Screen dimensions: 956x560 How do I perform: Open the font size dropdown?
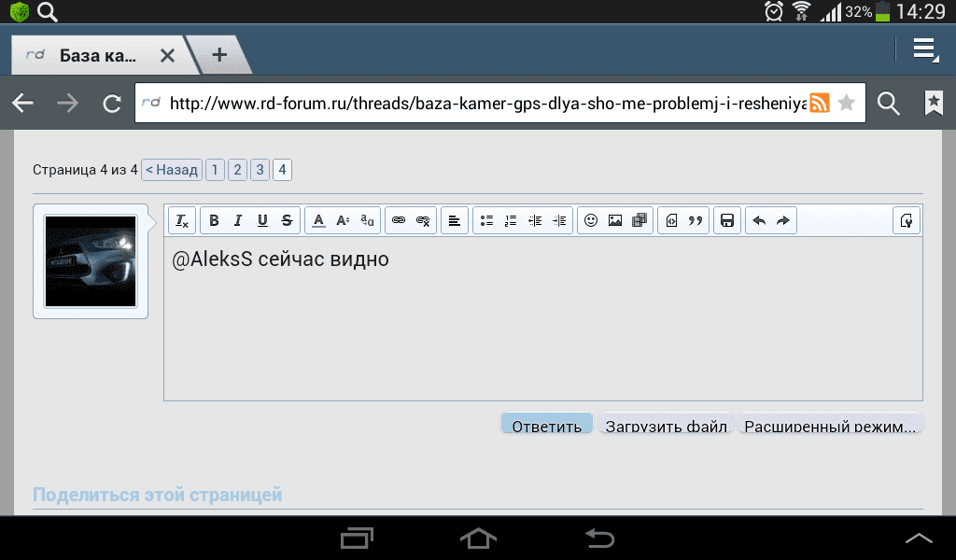tap(343, 221)
